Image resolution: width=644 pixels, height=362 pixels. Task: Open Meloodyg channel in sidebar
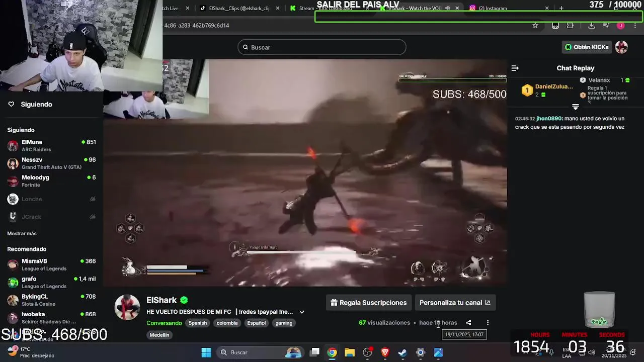[x=51, y=180]
